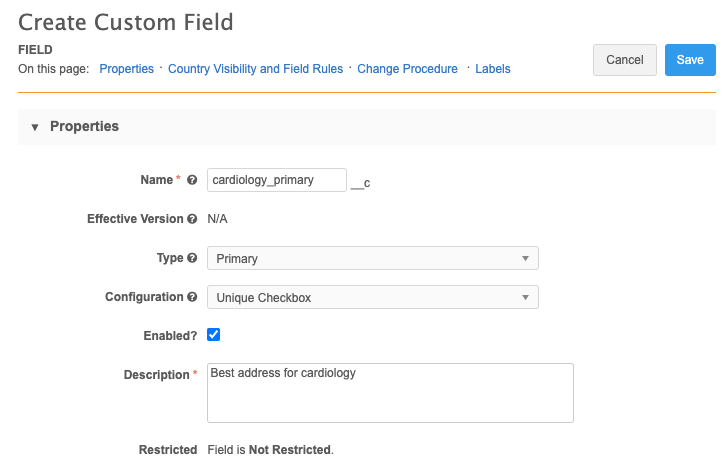Click the help icon beside Type
The width and height of the screenshot is (726, 468).
(192, 258)
